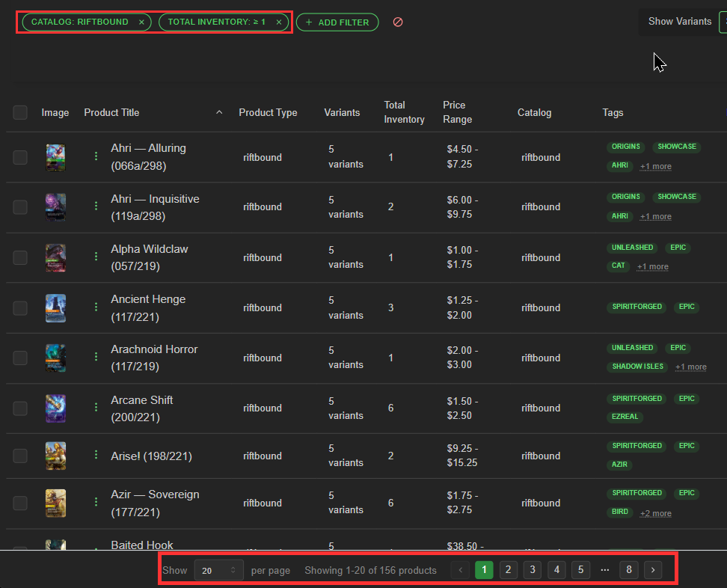The image size is (727, 588).
Task: Show the +1 more tags for Alpha Wildclaw
Action: [x=652, y=266]
